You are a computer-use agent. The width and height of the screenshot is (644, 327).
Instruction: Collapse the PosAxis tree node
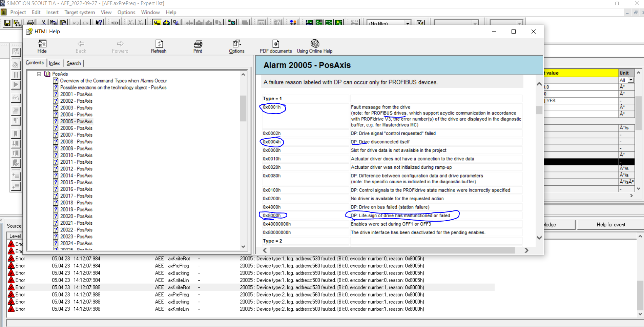point(39,74)
